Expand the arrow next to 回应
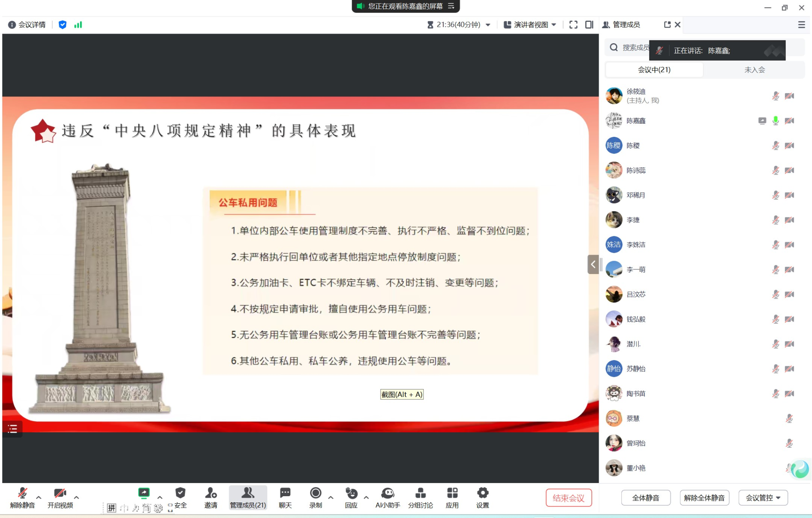The width and height of the screenshot is (812, 518). (366, 497)
